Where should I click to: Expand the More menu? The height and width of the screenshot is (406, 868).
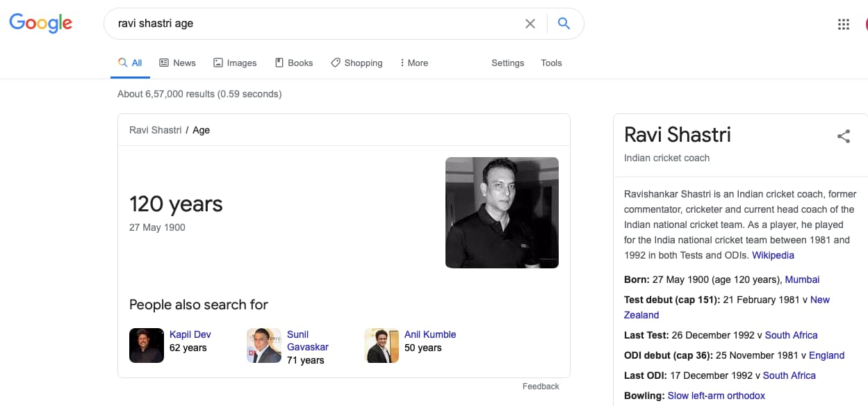point(414,63)
